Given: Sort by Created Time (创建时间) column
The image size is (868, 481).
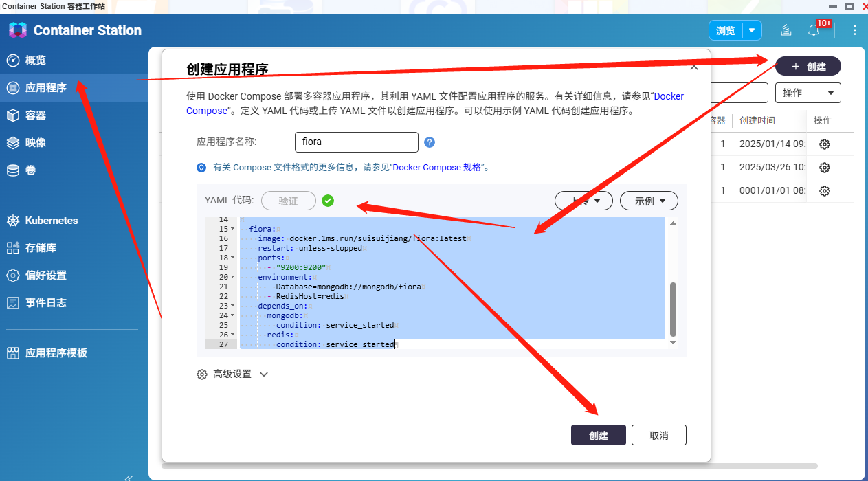Looking at the screenshot, I should point(757,120).
